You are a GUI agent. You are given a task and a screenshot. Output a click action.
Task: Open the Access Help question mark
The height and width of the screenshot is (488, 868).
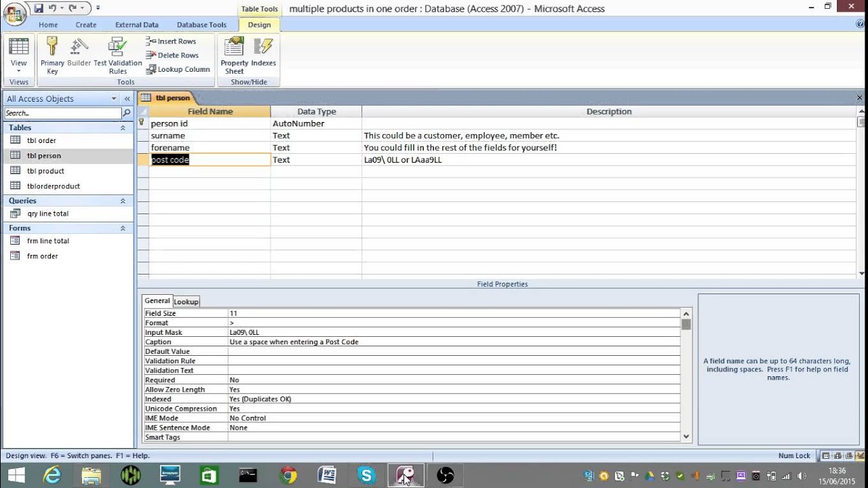pos(860,24)
